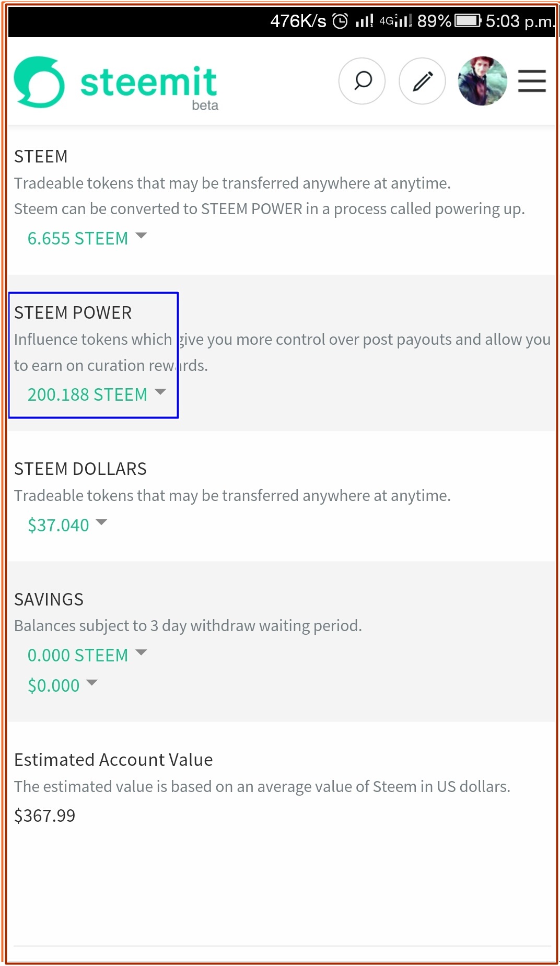
Task: Click the 6.655 STEEM balance link
Action: click(77, 239)
